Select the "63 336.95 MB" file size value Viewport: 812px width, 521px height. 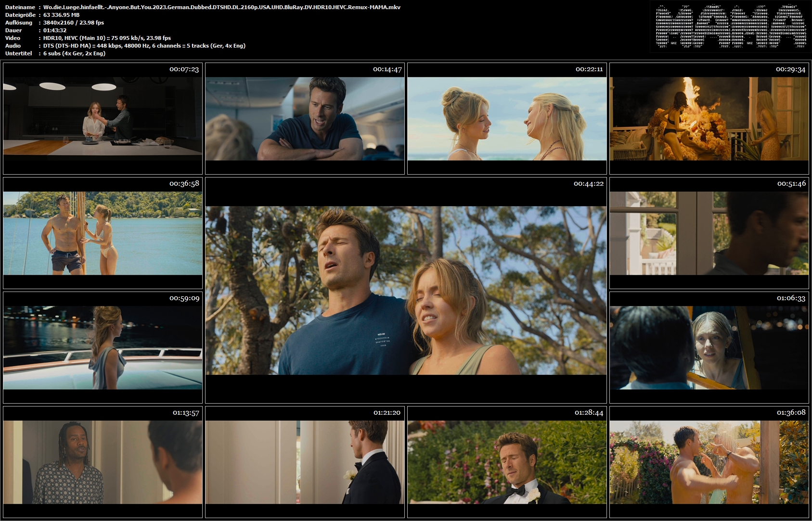(61, 15)
